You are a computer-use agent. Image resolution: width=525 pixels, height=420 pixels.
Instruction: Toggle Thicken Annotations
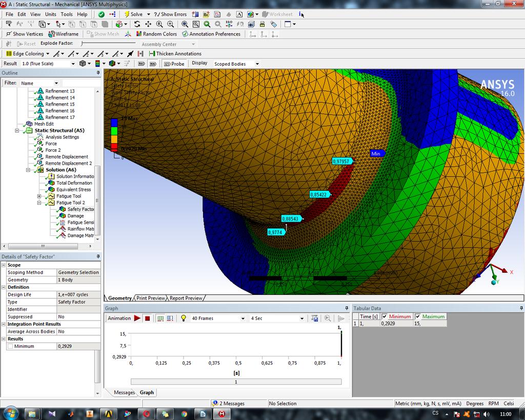175,53
